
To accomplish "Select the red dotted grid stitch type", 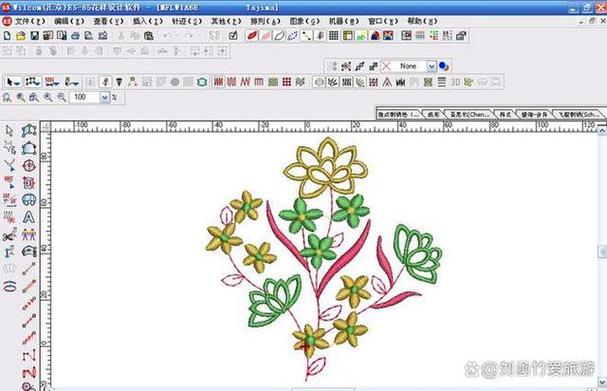I will coord(286,82).
